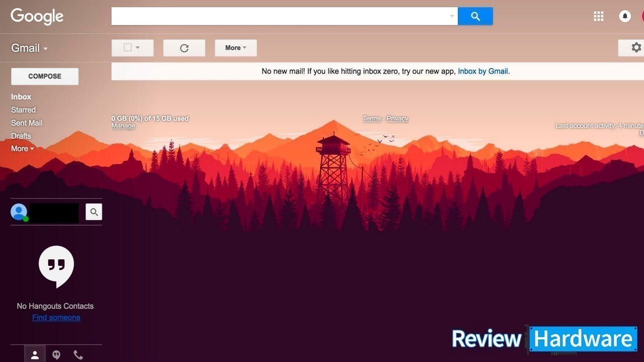
Task: Click the Find someone link
Action: (56, 317)
